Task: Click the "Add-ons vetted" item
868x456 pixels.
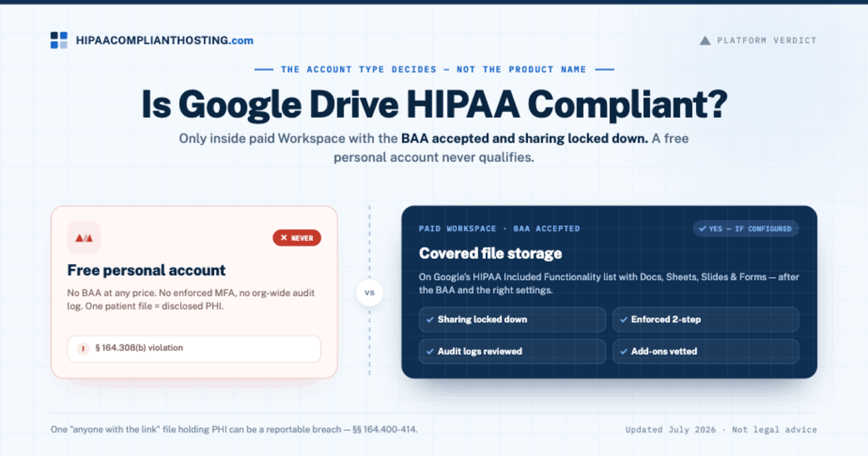Action: coord(706,351)
